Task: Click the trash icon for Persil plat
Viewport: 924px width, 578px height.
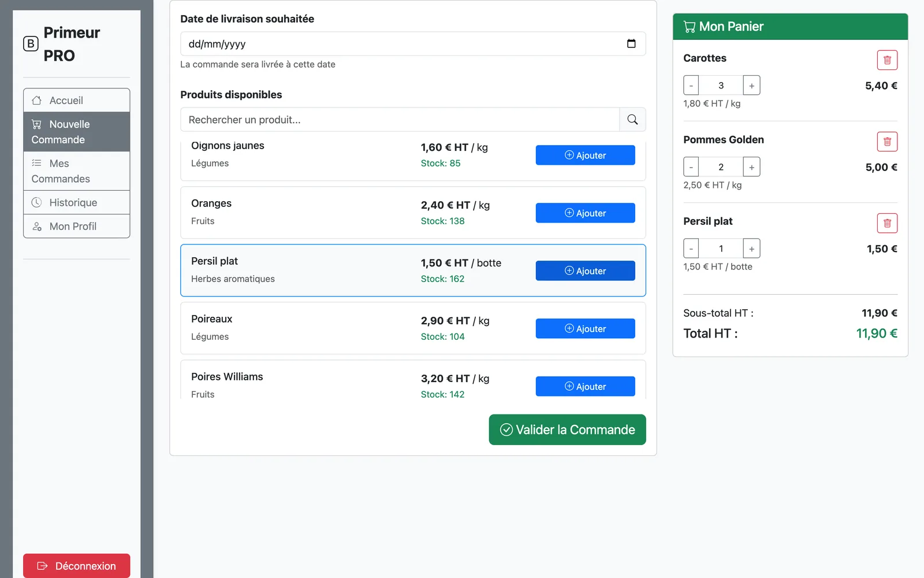Action: click(x=887, y=223)
